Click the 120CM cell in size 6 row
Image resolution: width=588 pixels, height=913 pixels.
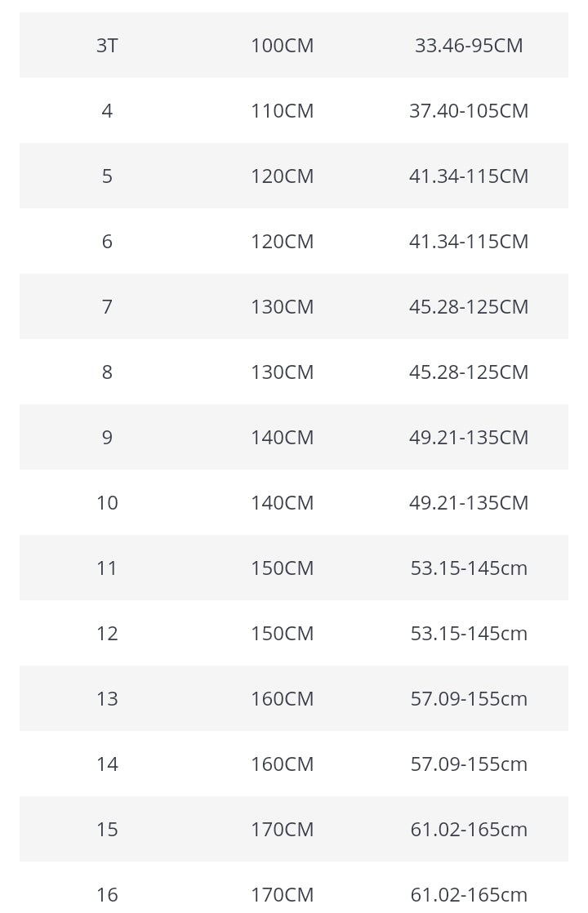click(x=282, y=242)
